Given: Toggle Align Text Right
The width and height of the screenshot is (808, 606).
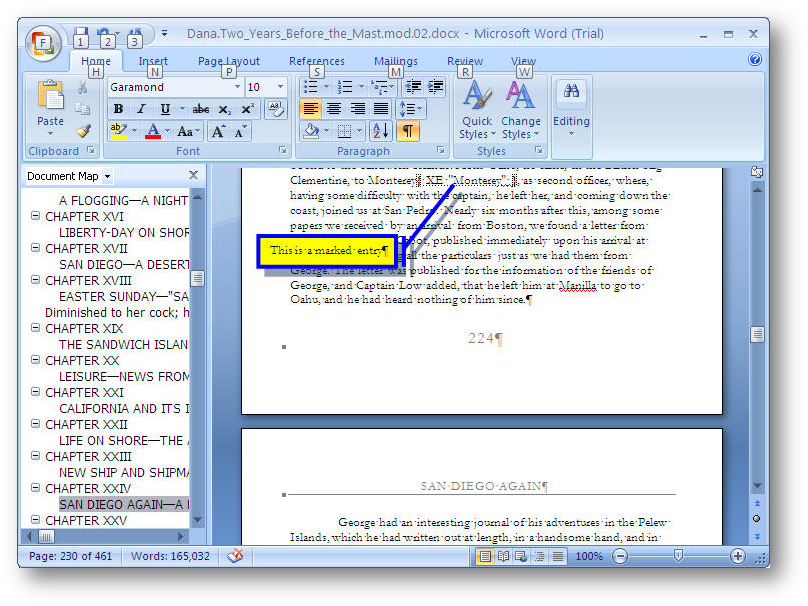Looking at the screenshot, I should pos(358,109).
